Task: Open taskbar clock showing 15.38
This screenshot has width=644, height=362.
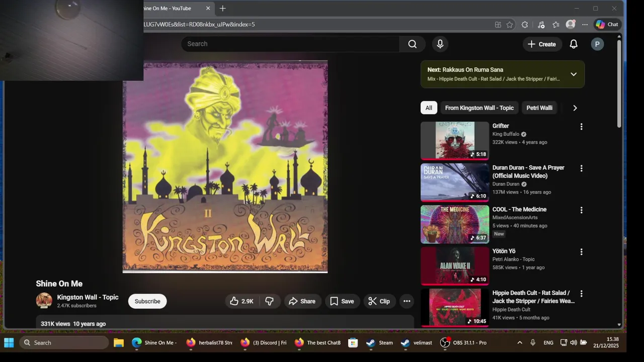Action: [606, 342]
